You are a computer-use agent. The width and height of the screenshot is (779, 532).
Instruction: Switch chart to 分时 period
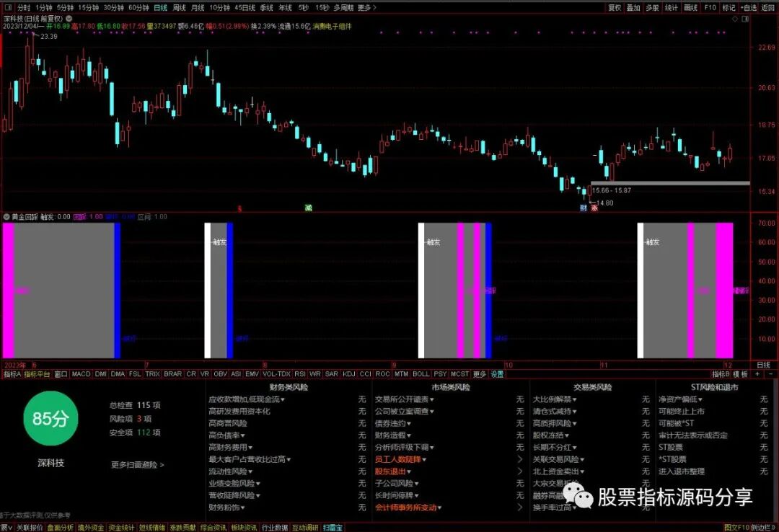click(23, 7)
